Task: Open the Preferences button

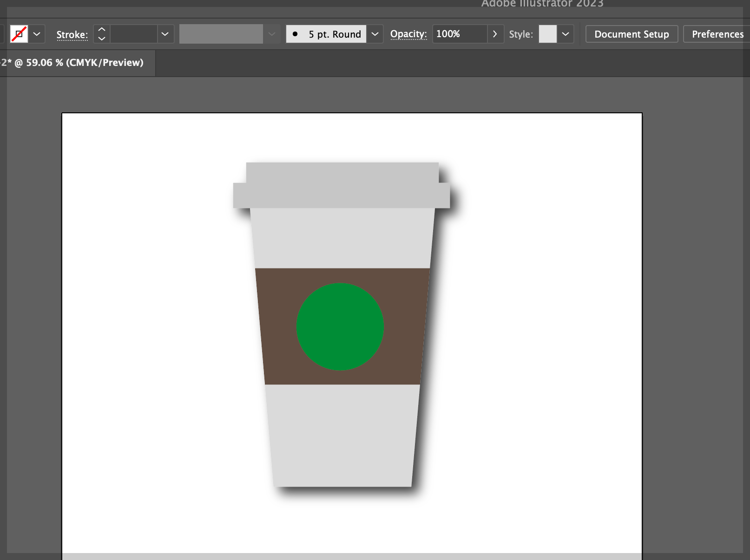Action: click(x=717, y=34)
